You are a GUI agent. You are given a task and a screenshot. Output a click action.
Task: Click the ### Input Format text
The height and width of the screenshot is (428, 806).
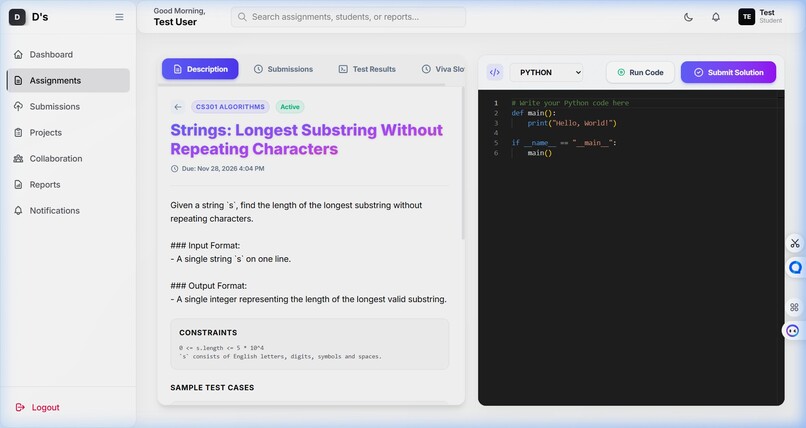pos(205,246)
